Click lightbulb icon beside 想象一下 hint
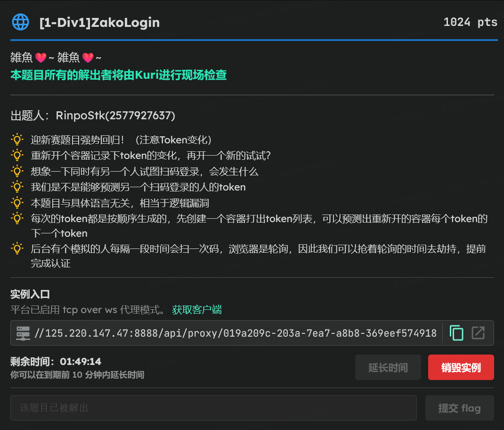This screenshot has width=504, height=430. pos(17,171)
